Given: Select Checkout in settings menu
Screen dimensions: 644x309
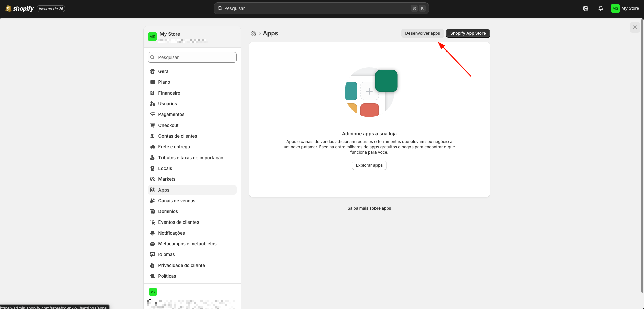Looking at the screenshot, I should [x=192, y=125].
